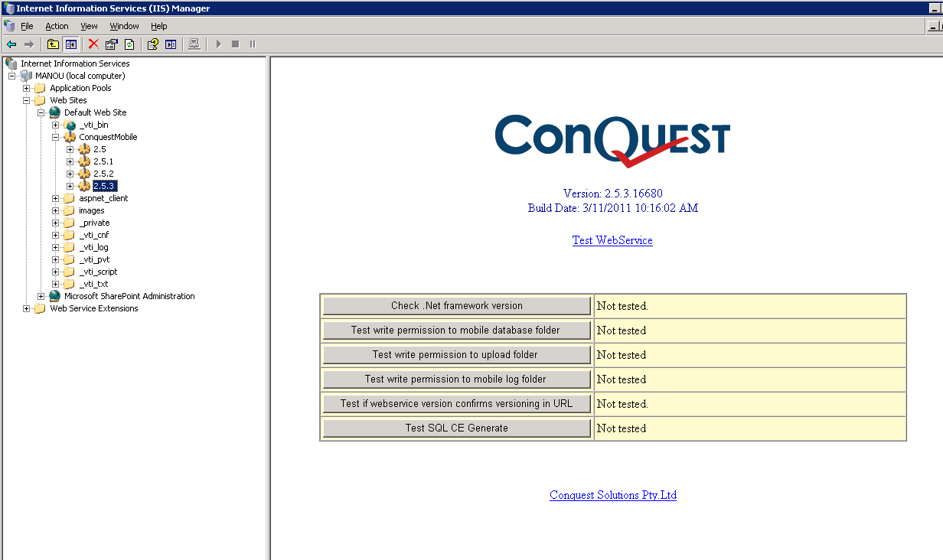
Task: Select the 2.5.3 tree node
Action: (x=105, y=186)
